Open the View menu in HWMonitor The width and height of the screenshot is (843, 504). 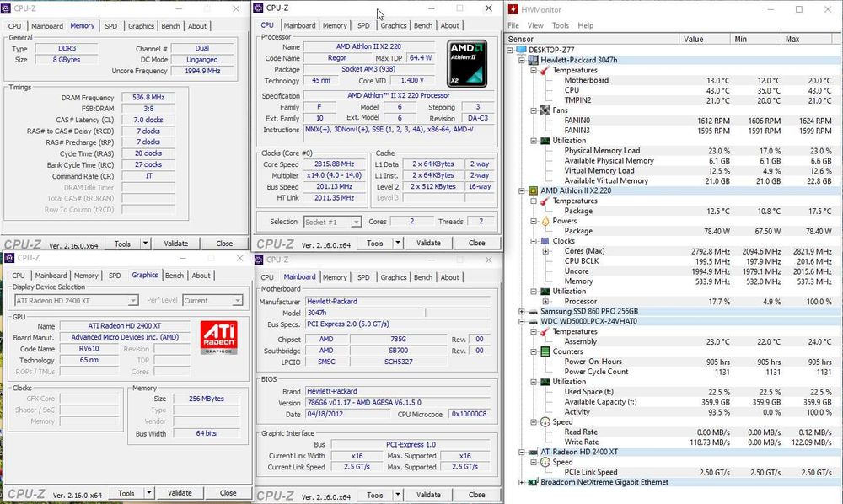pyautogui.click(x=537, y=26)
